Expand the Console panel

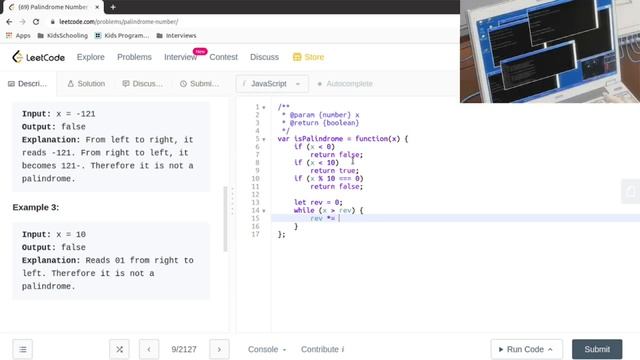(x=267, y=349)
